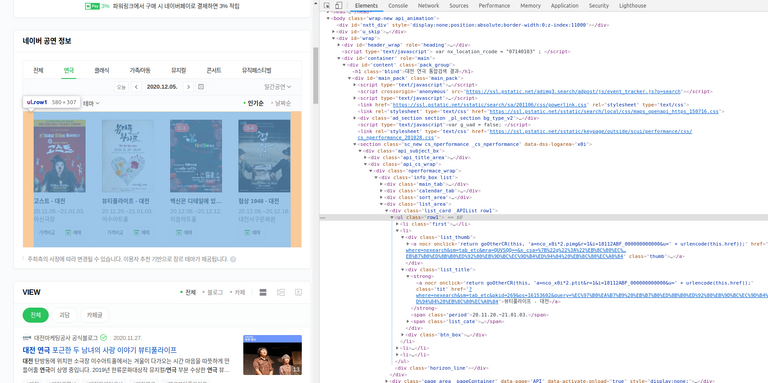The height and width of the screenshot is (383, 768).
Task: Expand the div class btn_box node
Action: point(403,335)
